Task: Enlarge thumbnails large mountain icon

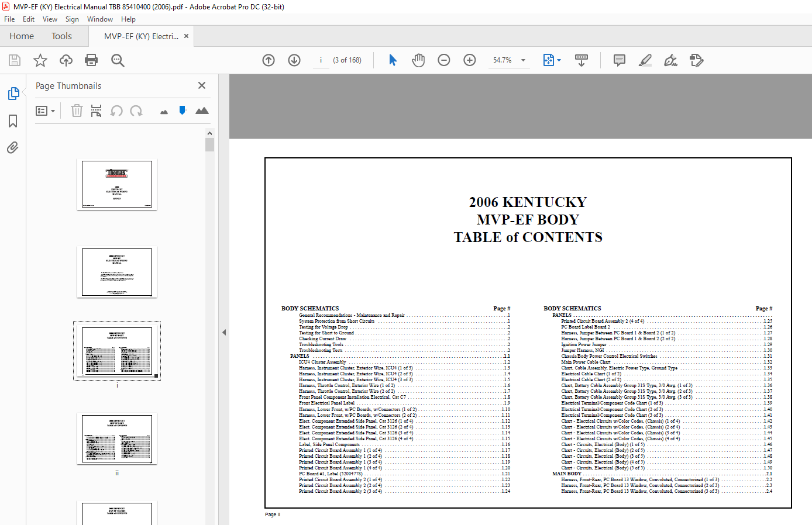Action: coord(202,110)
